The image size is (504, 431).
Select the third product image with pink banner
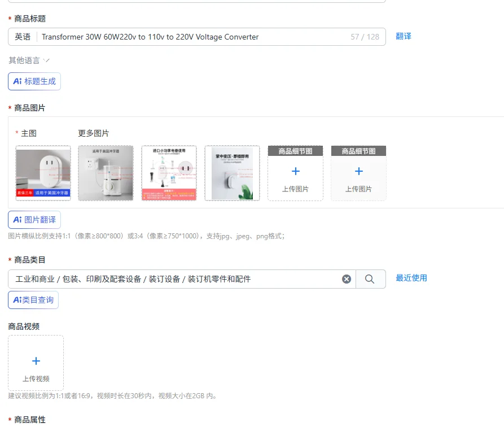pos(169,173)
